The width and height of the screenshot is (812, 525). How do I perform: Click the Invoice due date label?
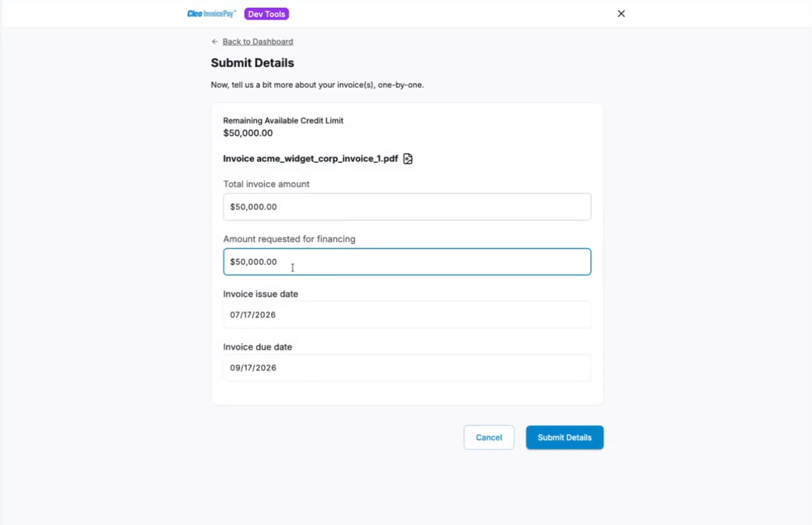[x=257, y=347]
